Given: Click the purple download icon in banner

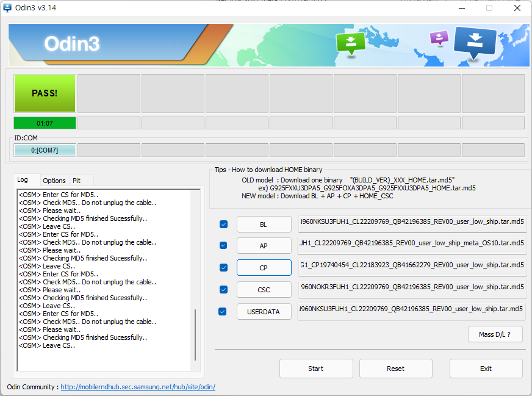Looking at the screenshot, I should (x=439, y=38).
